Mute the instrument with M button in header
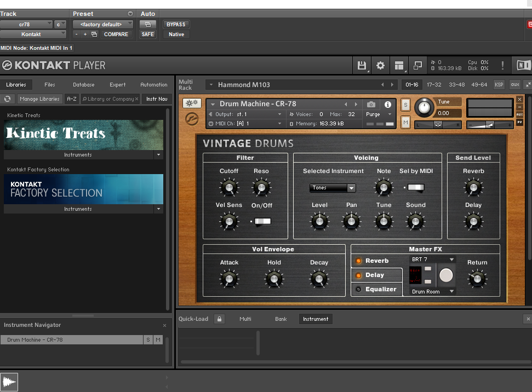532x392 pixels. (405, 123)
